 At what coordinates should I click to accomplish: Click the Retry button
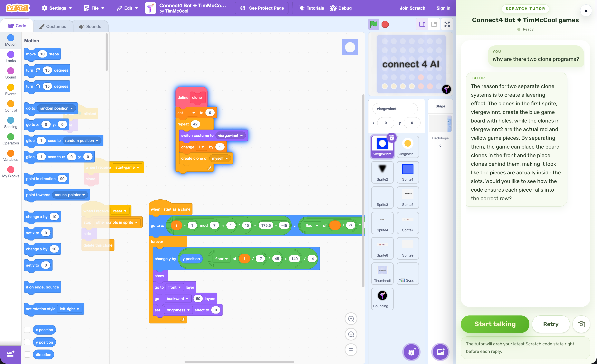tap(551, 324)
